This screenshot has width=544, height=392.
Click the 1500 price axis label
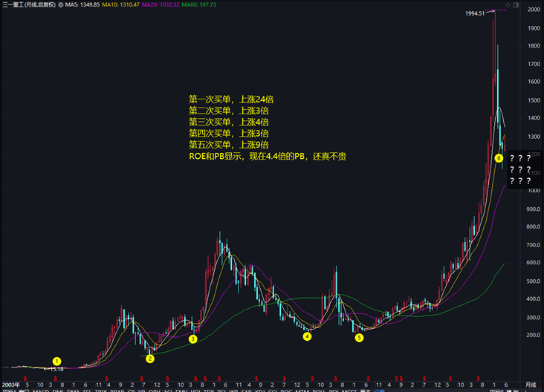[x=534, y=100]
